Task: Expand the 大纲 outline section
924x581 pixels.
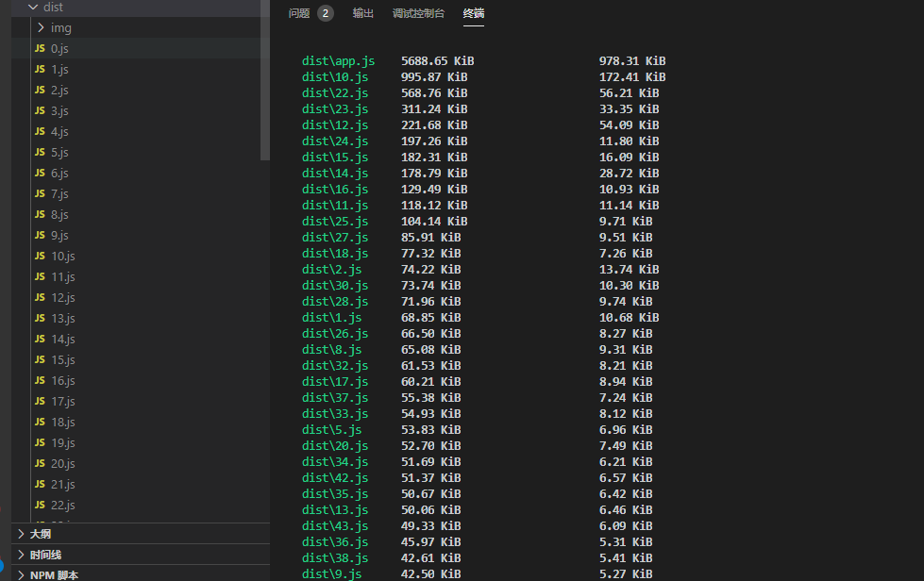Action: 21,534
